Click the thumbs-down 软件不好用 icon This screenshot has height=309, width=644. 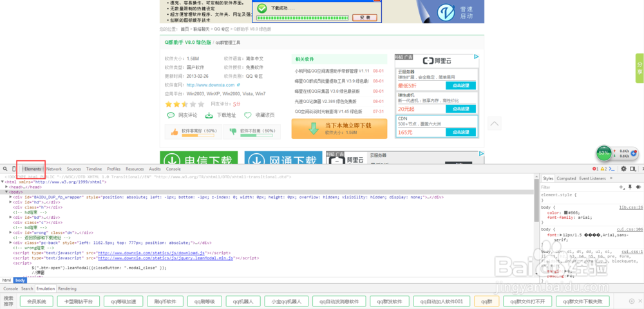point(233,132)
